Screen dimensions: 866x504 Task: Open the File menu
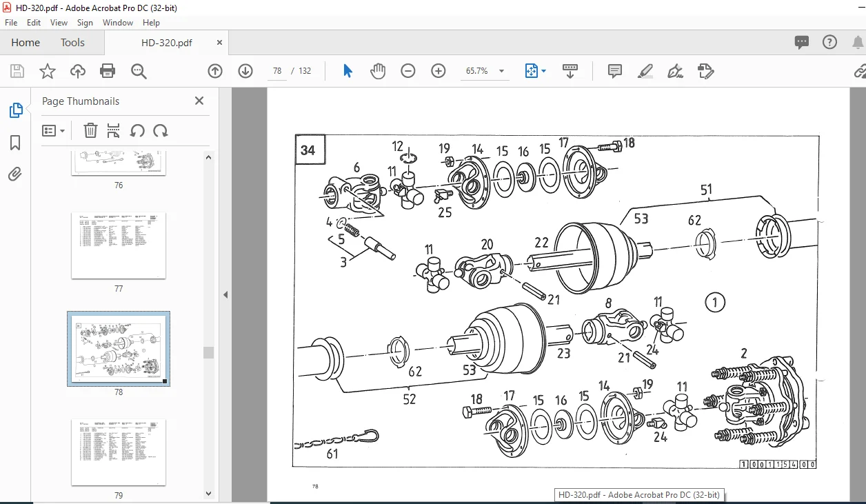(x=11, y=23)
